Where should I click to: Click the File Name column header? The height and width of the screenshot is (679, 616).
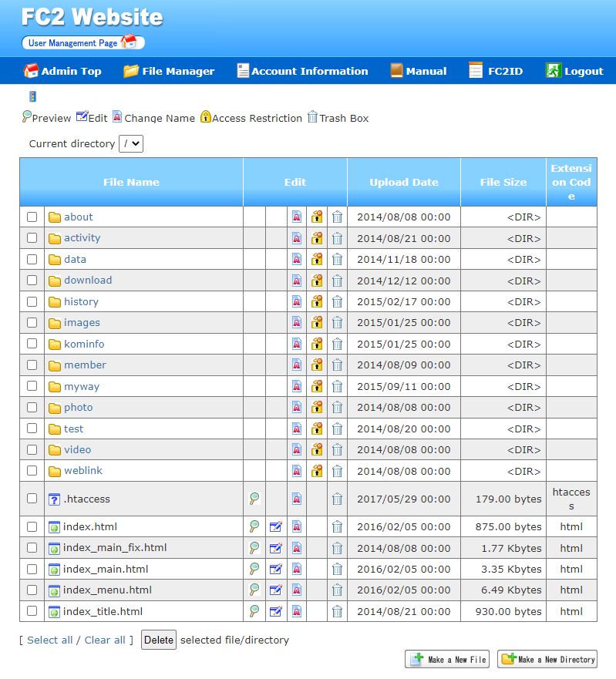point(131,182)
